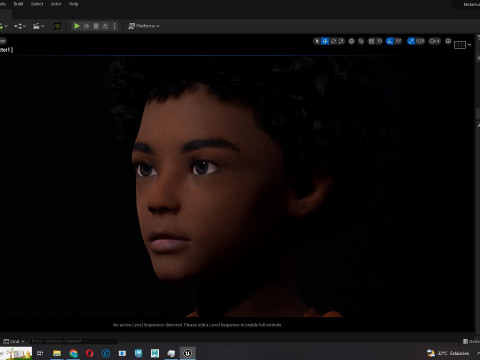Open the Blueprints toolbar dropdown
Viewport: 480px width, 360px height.
(x=20, y=26)
